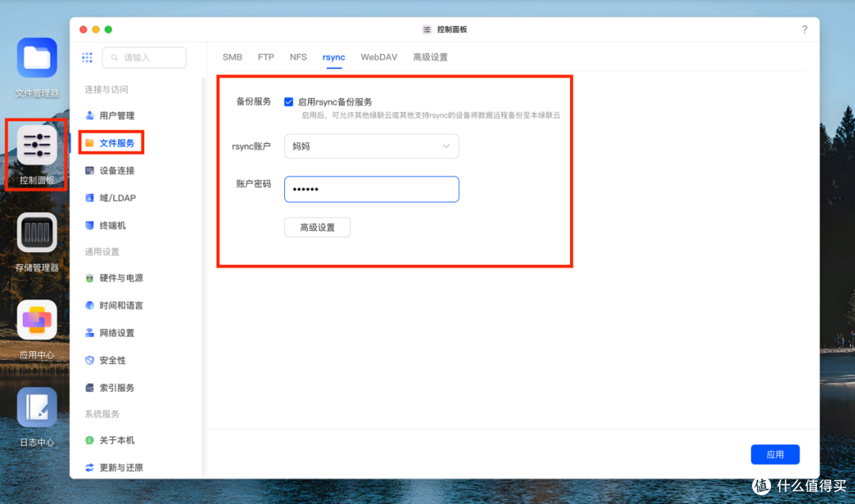The width and height of the screenshot is (855, 504).
Task: Open the 应用中心 desktop icon
Action: [36, 320]
